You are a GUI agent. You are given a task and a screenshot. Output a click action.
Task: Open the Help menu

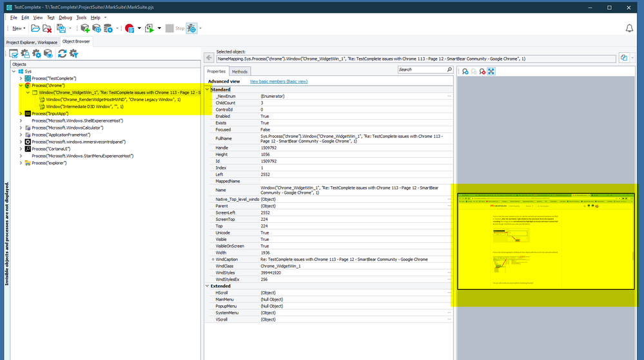(x=95, y=17)
